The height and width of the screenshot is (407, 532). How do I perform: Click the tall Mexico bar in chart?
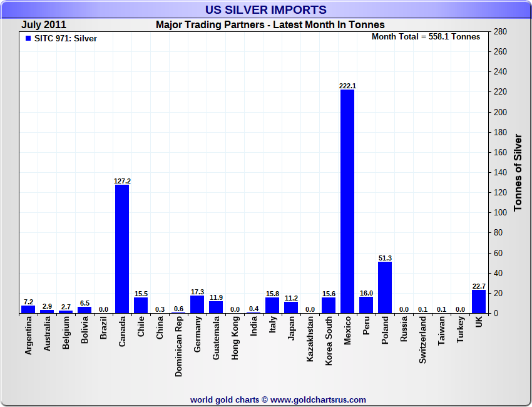point(347,200)
